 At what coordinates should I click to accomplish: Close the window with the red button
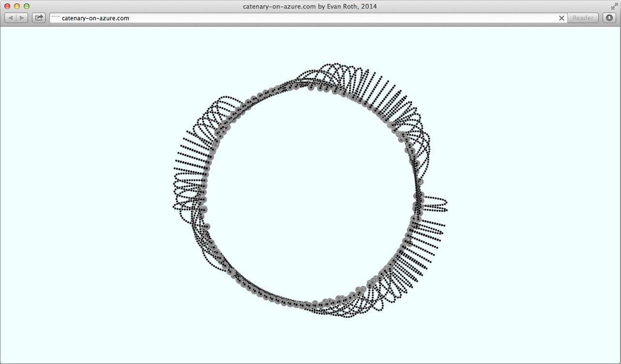click(x=7, y=6)
